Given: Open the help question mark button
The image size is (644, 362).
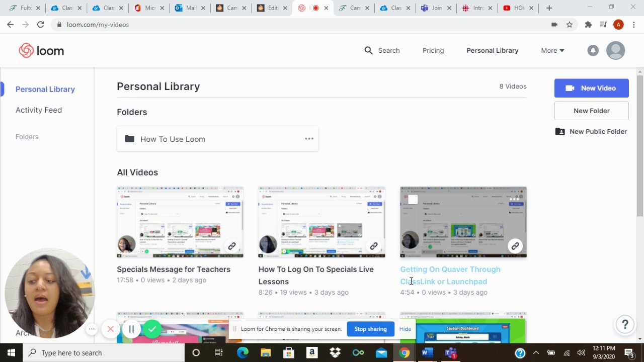Looking at the screenshot, I should 625,324.
